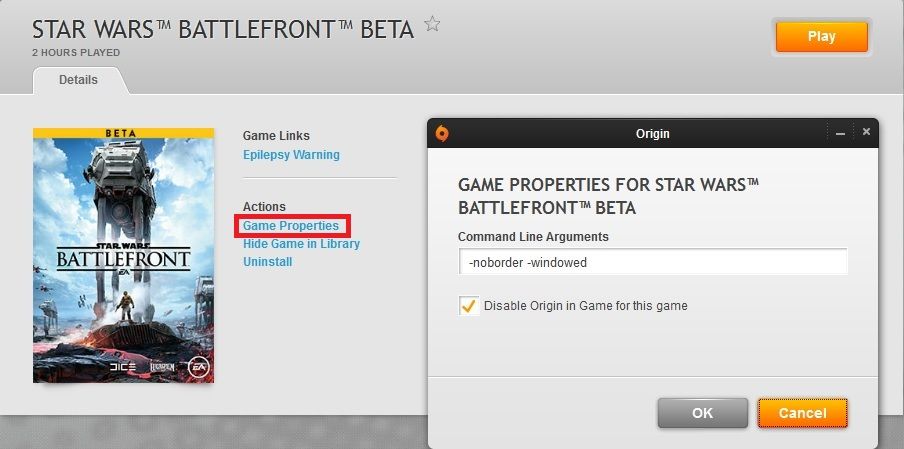The image size is (904, 449).
Task: Click the Battlefront box art thumbnail
Action: 123,255
